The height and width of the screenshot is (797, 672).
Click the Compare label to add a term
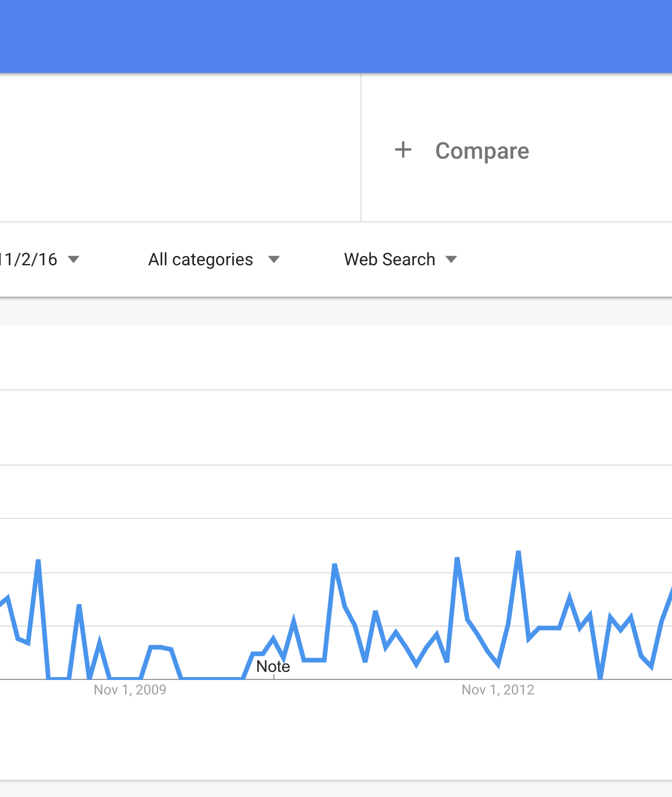click(481, 151)
